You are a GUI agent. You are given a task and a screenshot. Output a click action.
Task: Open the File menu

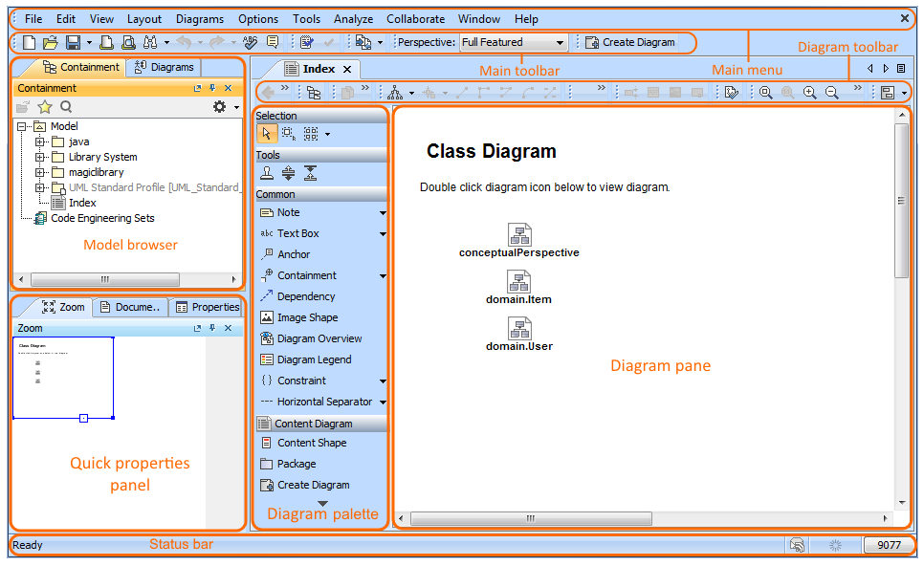click(33, 19)
